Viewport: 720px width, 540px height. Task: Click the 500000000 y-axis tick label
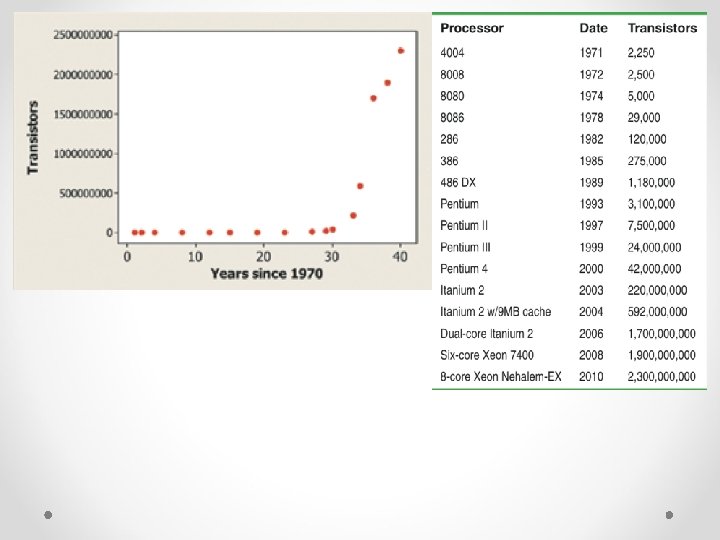pyautogui.click(x=85, y=193)
